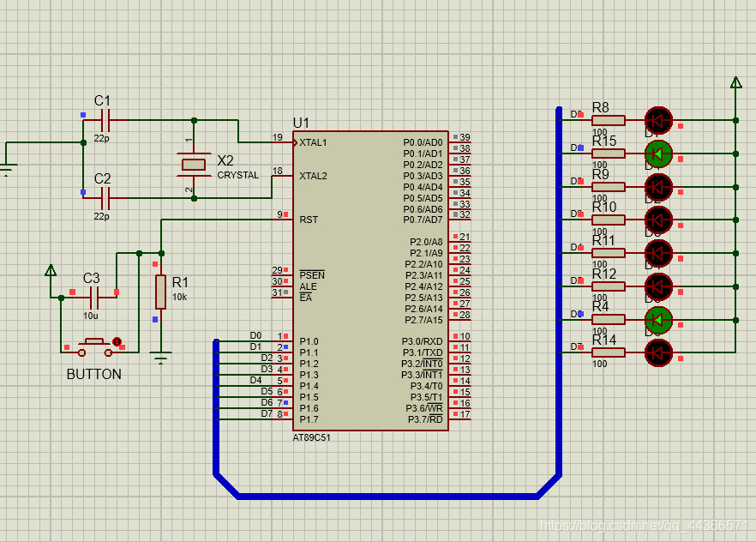This screenshot has width=756, height=542.
Task: Select the RST pin 9 on U1
Action: tap(281, 220)
